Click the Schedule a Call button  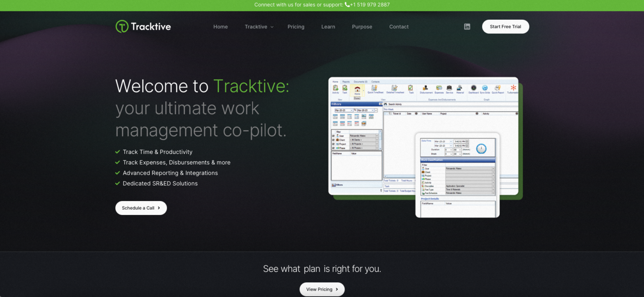141,208
